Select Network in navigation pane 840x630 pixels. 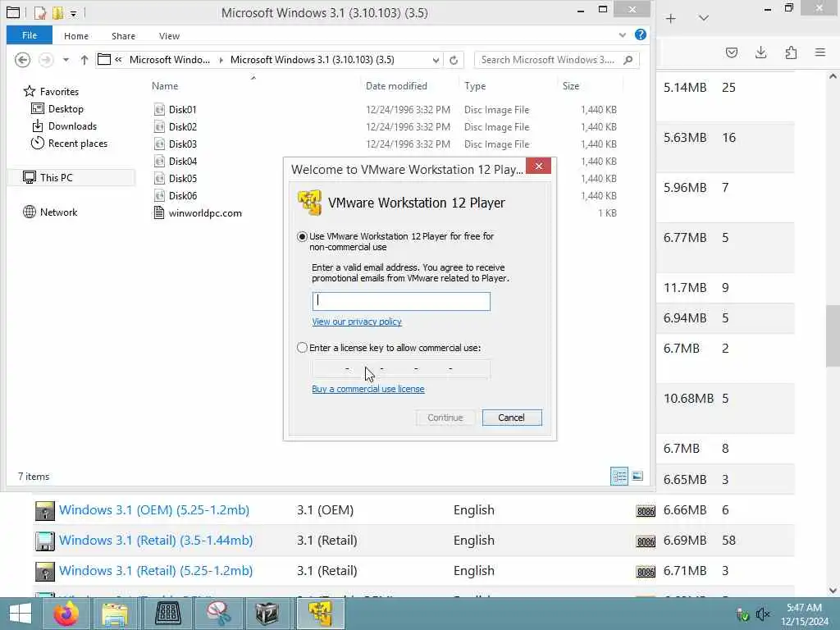[50, 212]
